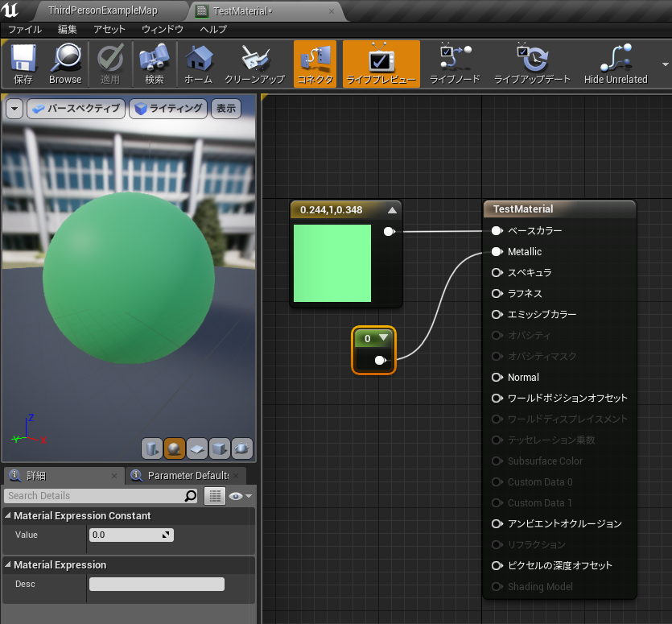Select the TestMaterial node header
672x624 pixels.
point(559,209)
